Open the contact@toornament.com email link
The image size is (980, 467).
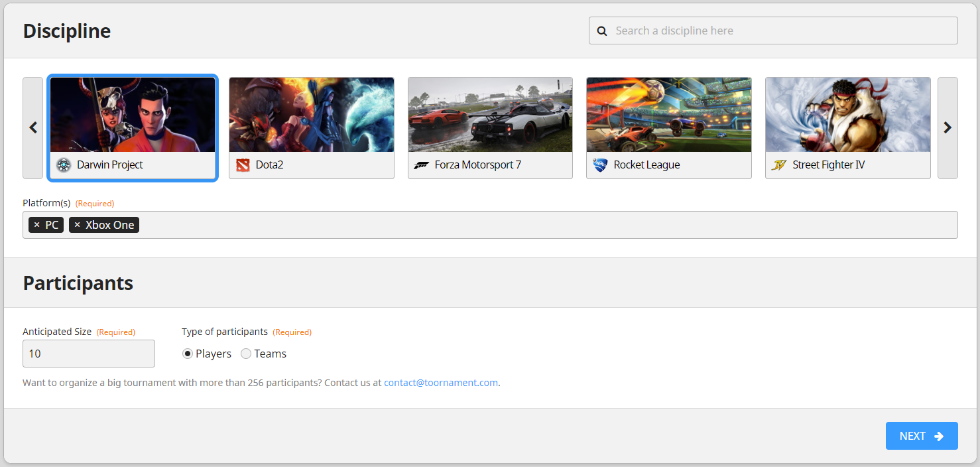(x=441, y=383)
